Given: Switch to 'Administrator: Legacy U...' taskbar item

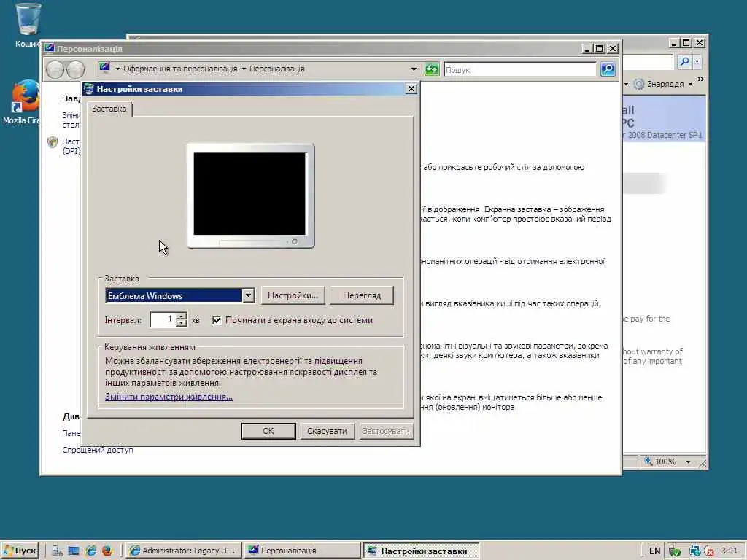Looking at the screenshot, I should (x=183, y=551).
